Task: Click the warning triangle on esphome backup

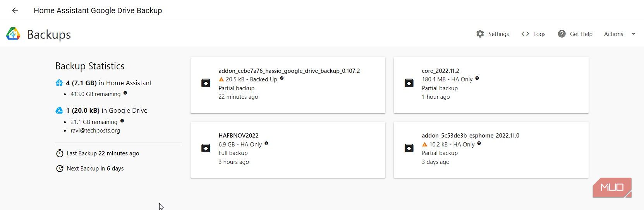Action: 424,144
